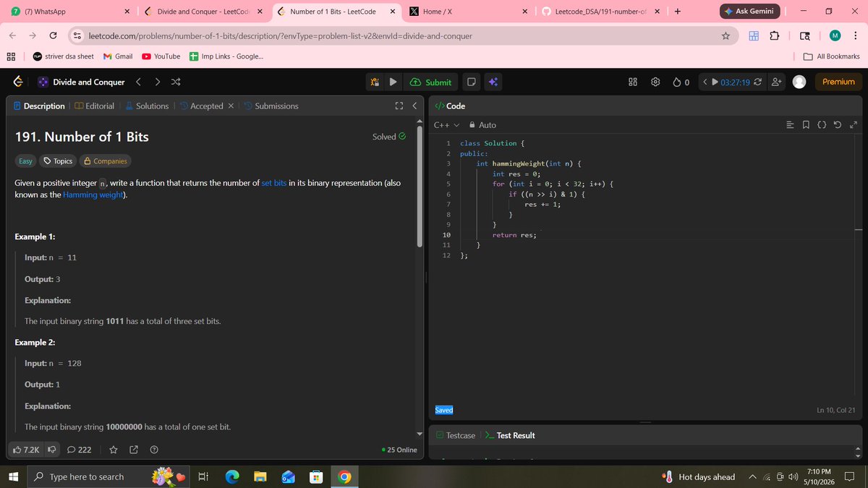Go to previous problem in list
Screen dimensions: 868x488
point(140,82)
